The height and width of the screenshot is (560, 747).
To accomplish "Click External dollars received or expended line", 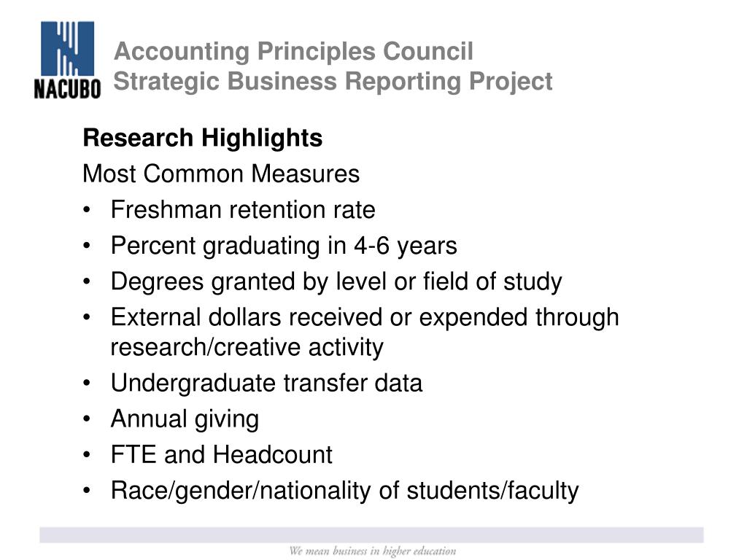I will tap(365, 318).
